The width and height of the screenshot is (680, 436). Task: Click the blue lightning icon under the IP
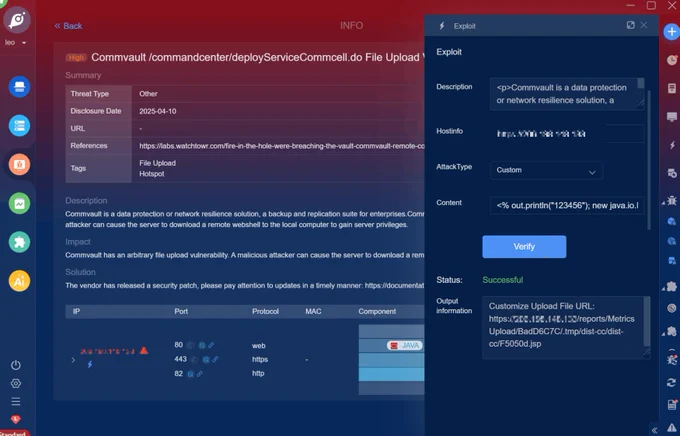[x=90, y=364]
